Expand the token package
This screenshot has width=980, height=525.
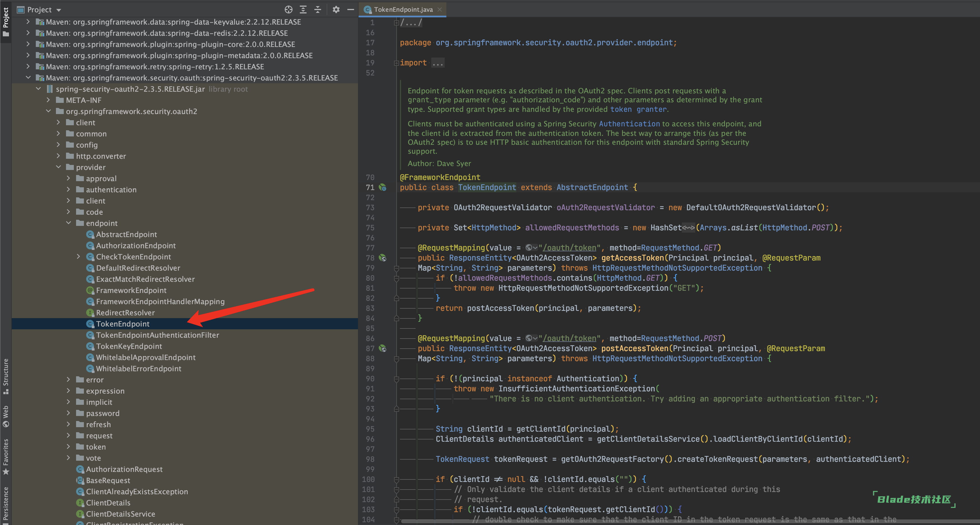coord(69,447)
